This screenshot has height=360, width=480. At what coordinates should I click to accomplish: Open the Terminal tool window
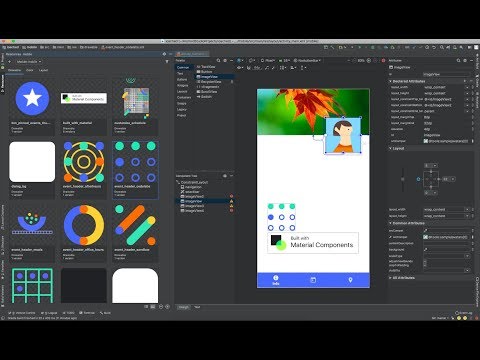pyautogui.click(x=87, y=313)
